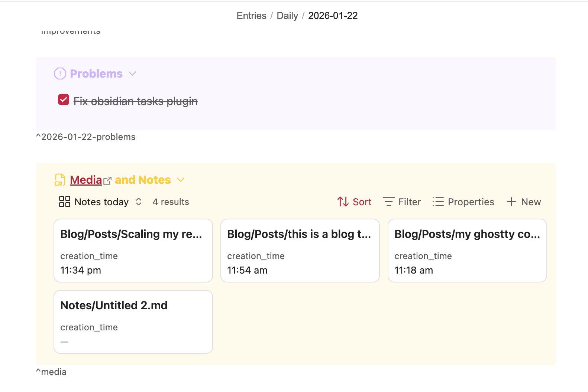Click the Sort arrows icon
The width and height of the screenshot is (588, 392).
(343, 202)
